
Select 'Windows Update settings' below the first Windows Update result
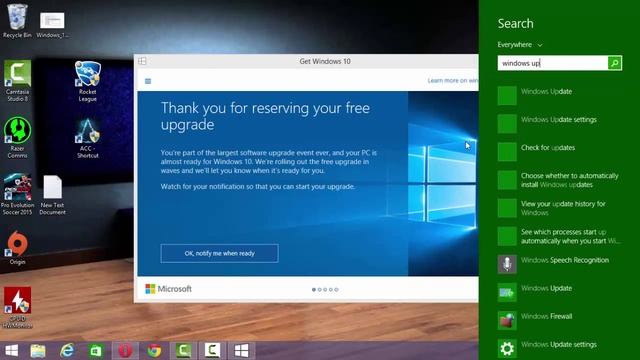point(559,123)
